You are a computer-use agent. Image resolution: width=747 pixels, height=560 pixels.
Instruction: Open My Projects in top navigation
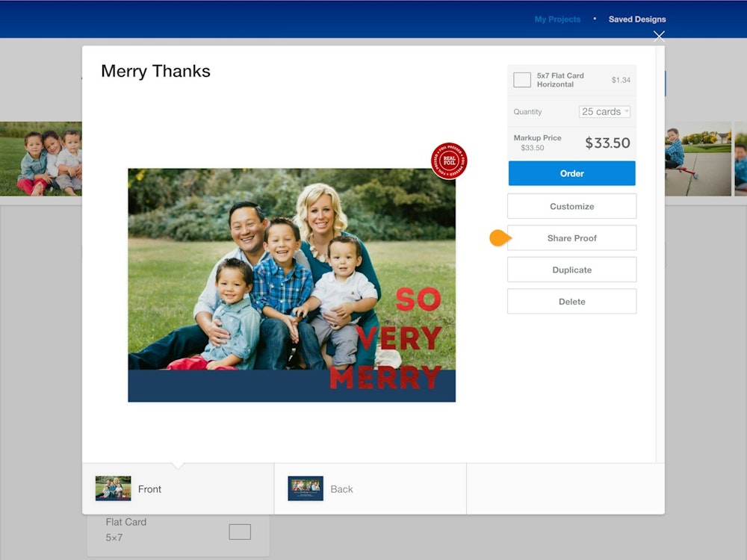tap(557, 19)
